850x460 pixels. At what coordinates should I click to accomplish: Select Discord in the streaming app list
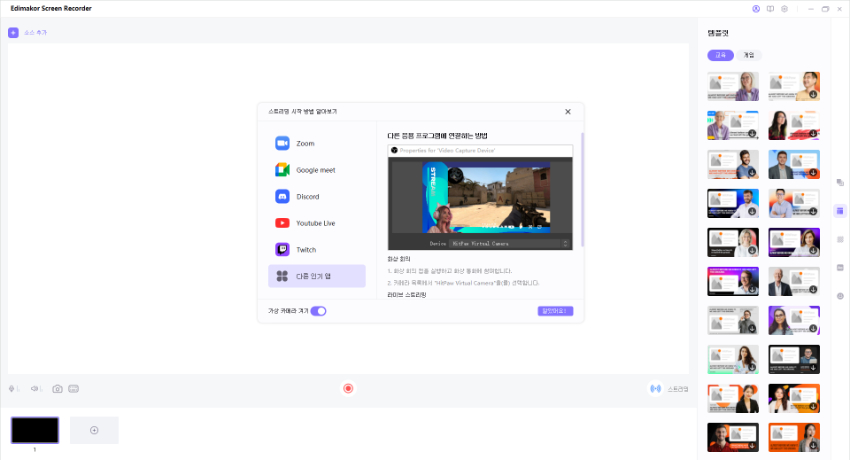point(317,196)
